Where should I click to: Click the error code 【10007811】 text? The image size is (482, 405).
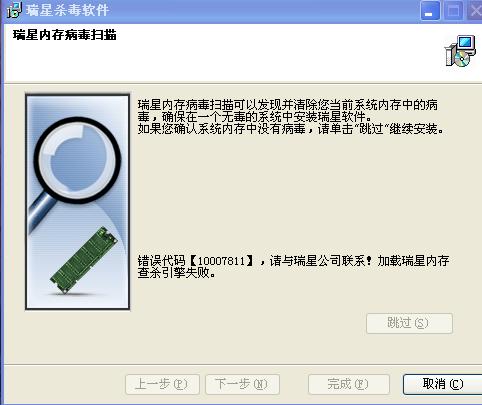tap(221, 261)
